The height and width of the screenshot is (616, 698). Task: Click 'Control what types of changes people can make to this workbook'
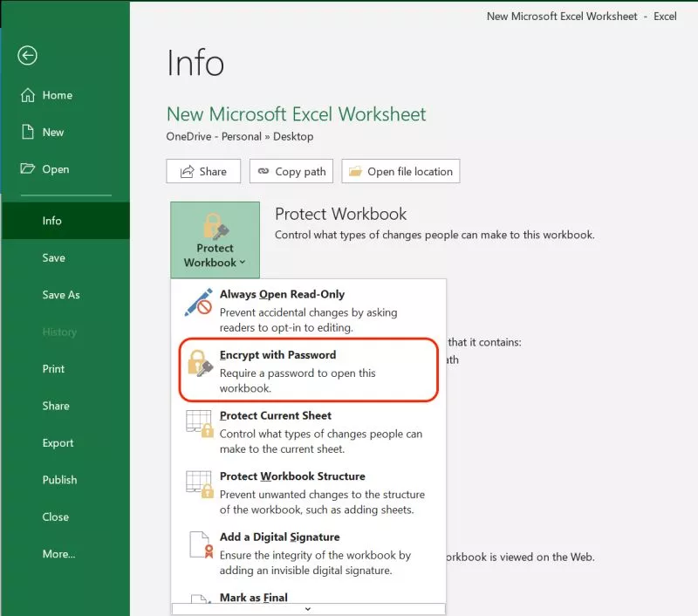click(435, 235)
